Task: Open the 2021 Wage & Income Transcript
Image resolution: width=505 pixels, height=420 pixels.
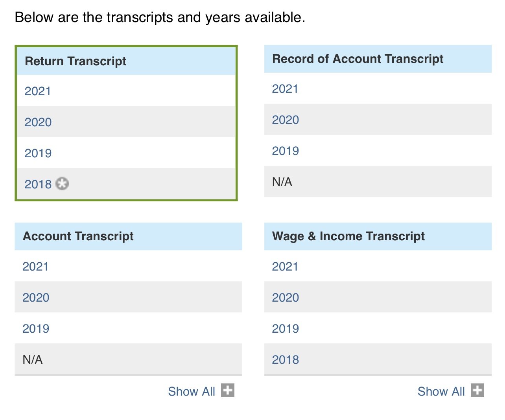Action: [x=285, y=267]
